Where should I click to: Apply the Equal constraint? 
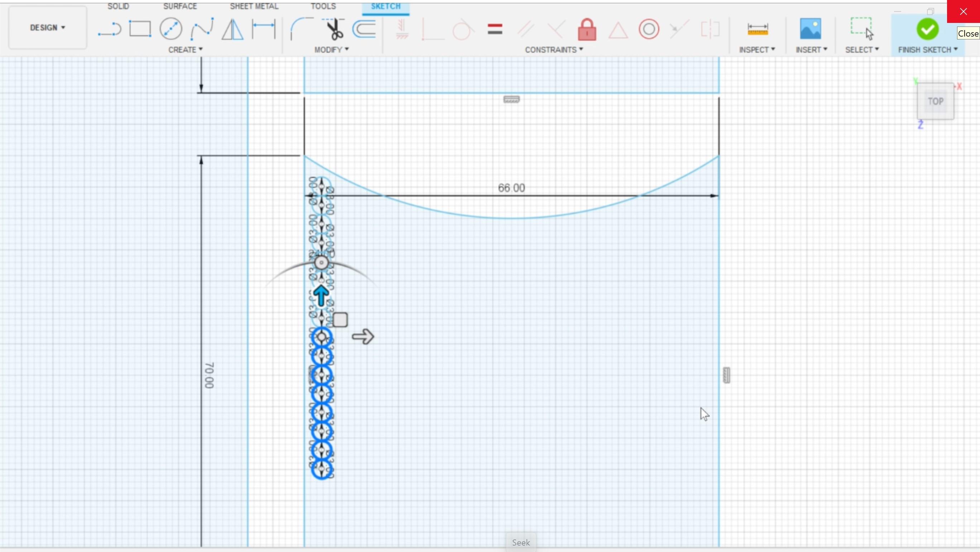[495, 29]
